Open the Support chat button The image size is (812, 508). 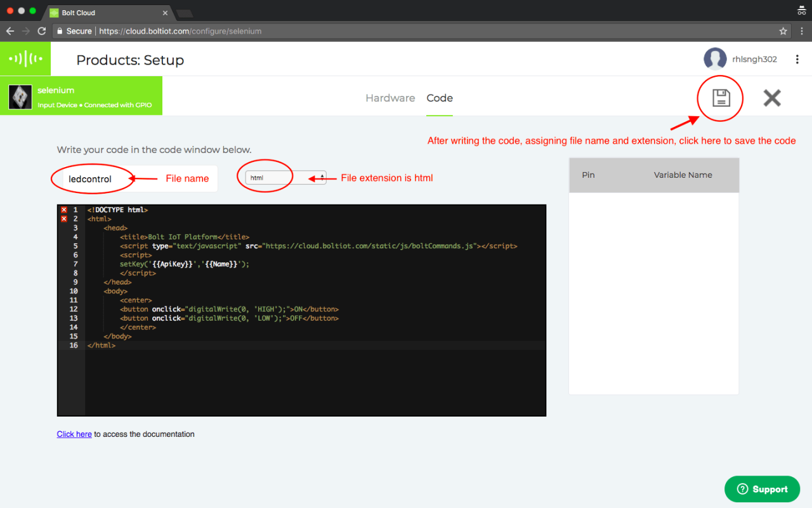pos(762,489)
